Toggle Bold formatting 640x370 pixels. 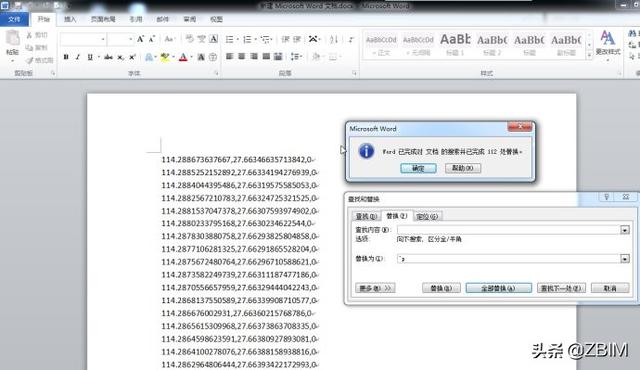pyautogui.click(x=66, y=57)
